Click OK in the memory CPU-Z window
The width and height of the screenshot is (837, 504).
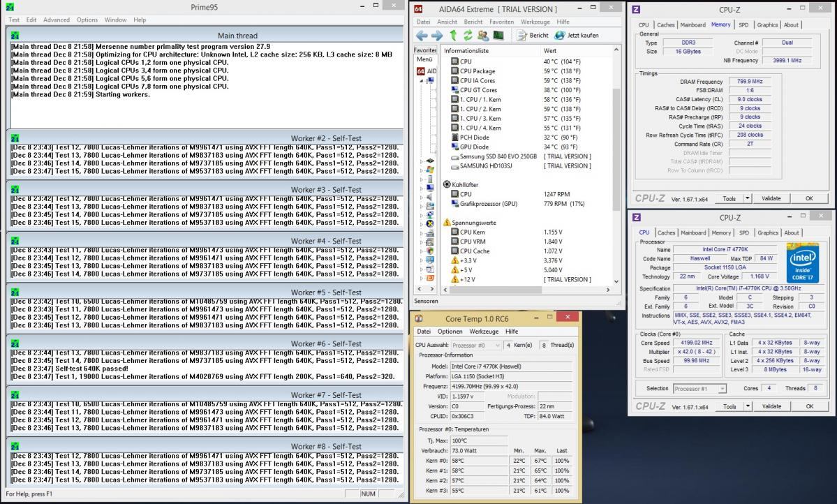(809, 198)
